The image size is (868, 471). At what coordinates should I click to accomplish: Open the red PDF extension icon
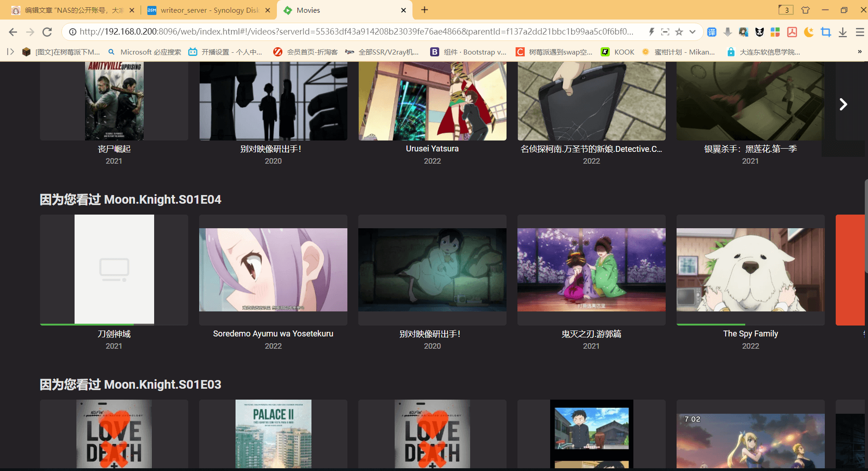792,32
